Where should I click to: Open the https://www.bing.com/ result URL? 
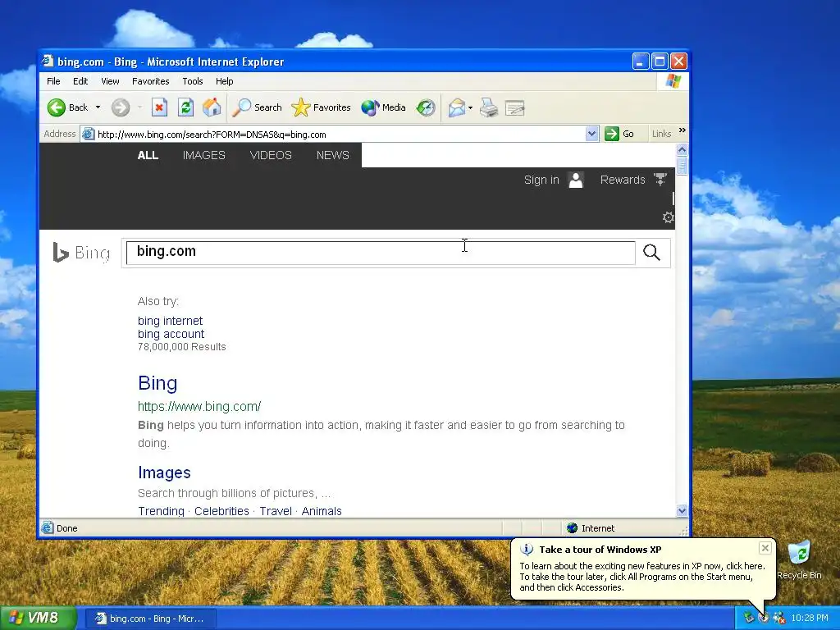click(199, 407)
